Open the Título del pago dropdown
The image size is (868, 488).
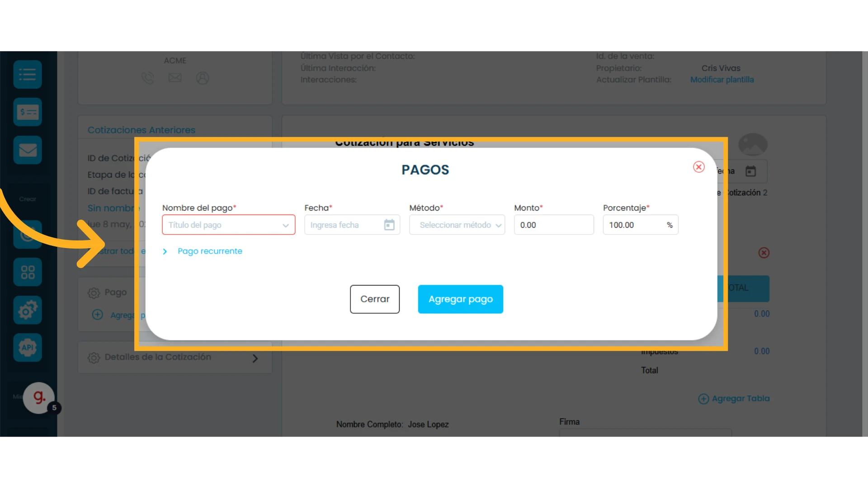[x=229, y=225]
